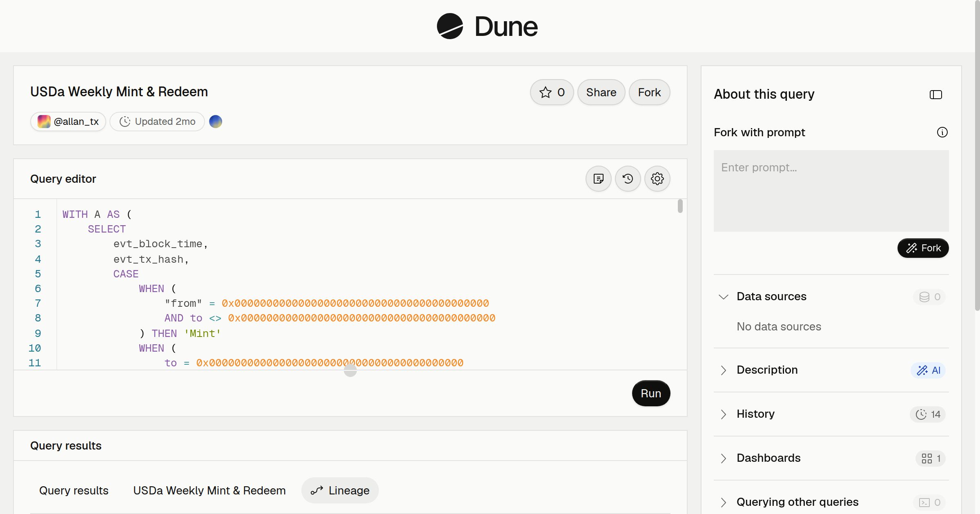Open the Lineage tab

point(340,490)
